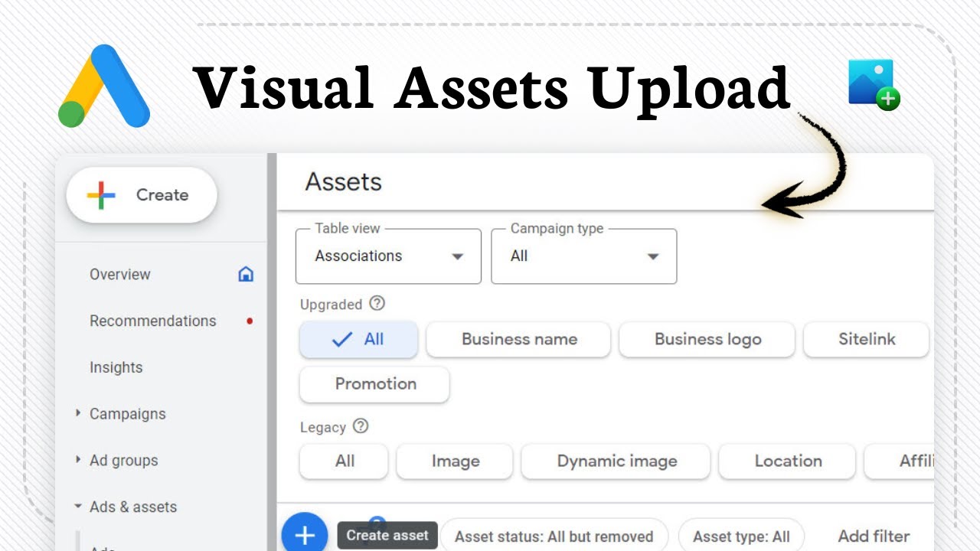Select the Dynamic image legacy chip

pyautogui.click(x=616, y=461)
